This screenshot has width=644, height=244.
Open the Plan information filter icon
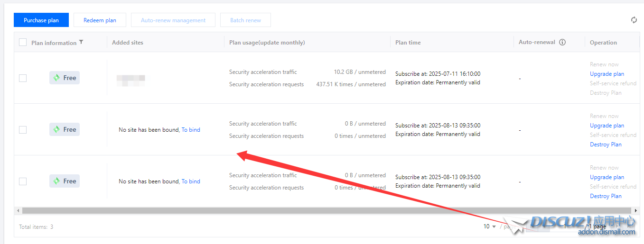tap(81, 42)
